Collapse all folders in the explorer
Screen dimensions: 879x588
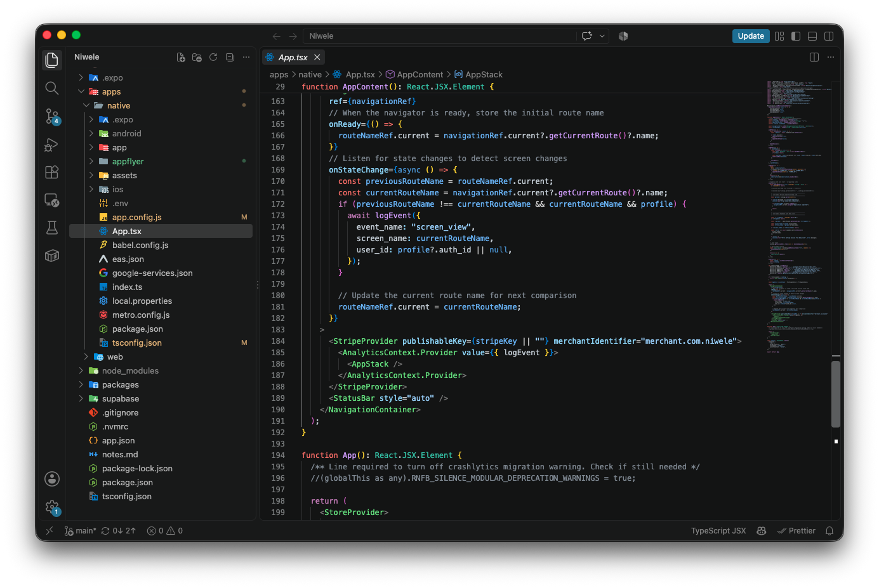coord(230,57)
